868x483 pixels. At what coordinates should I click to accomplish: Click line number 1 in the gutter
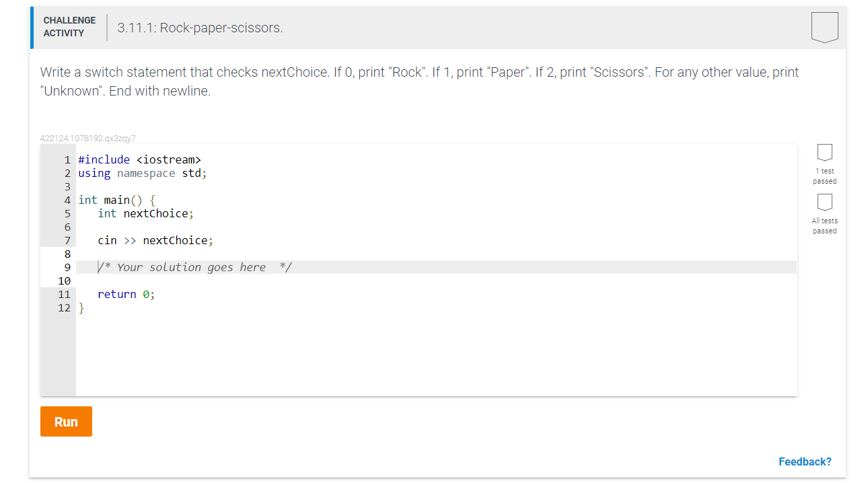tap(67, 159)
